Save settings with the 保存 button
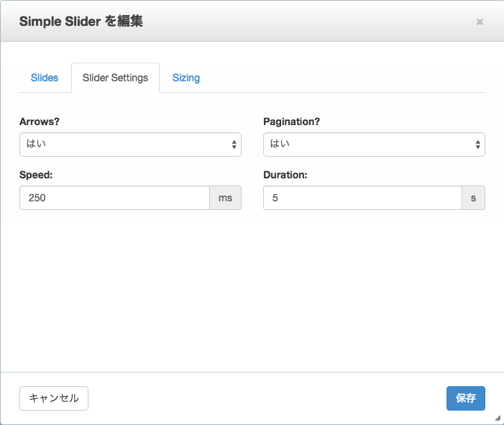Viewport: 504px width, 425px height. tap(465, 398)
